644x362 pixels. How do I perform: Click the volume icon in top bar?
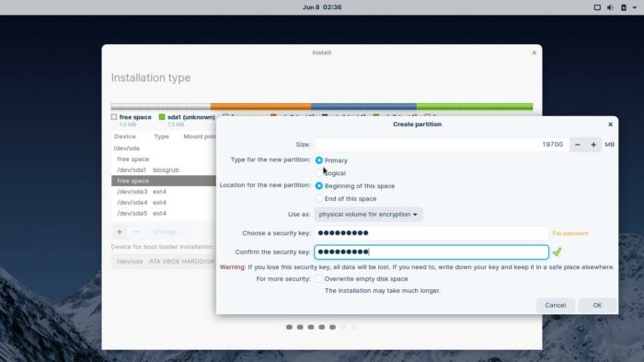(x=610, y=7)
